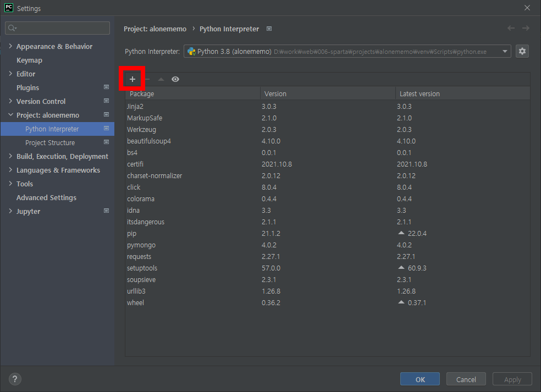The image size is (541, 392).
Task: Click the PyCharm logo in title bar
Action: click(9, 8)
